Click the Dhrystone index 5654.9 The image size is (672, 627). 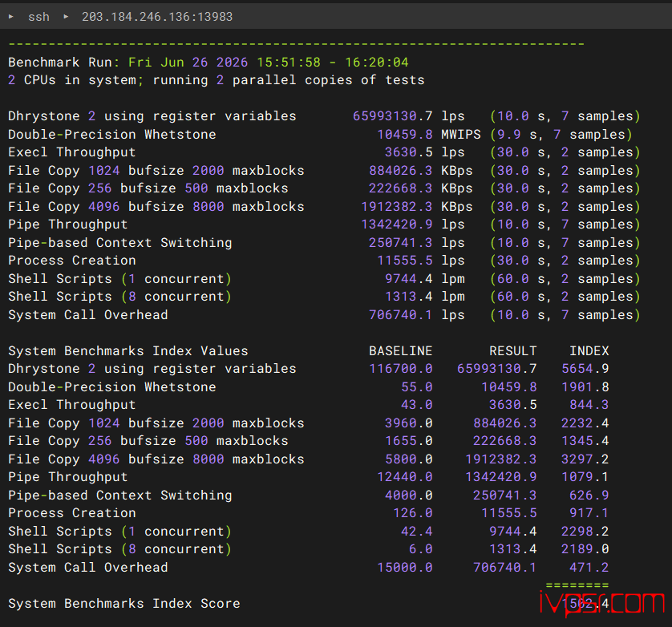point(585,369)
